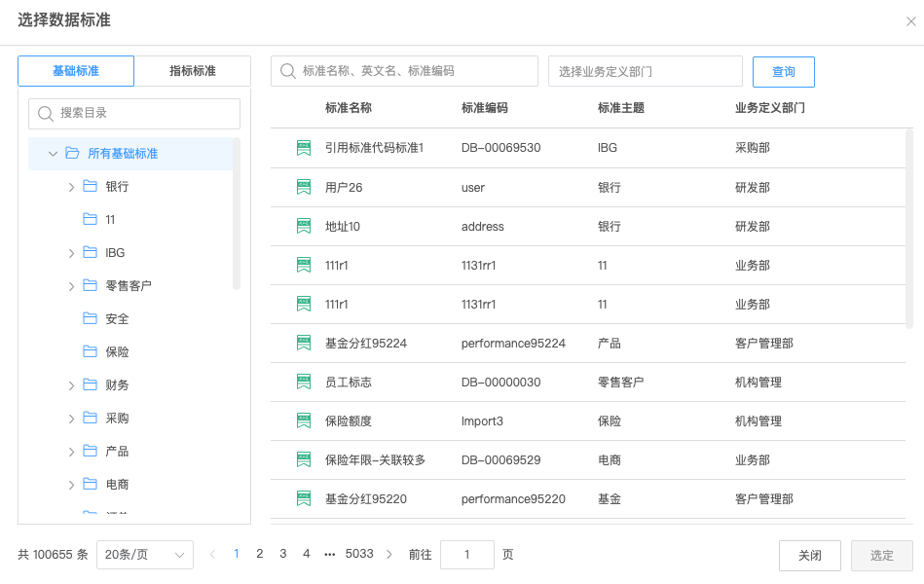Image resolution: width=924 pixels, height=584 pixels.
Task: Focus the 标准名称、英文名、标准编码 search field
Action: click(x=404, y=71)
